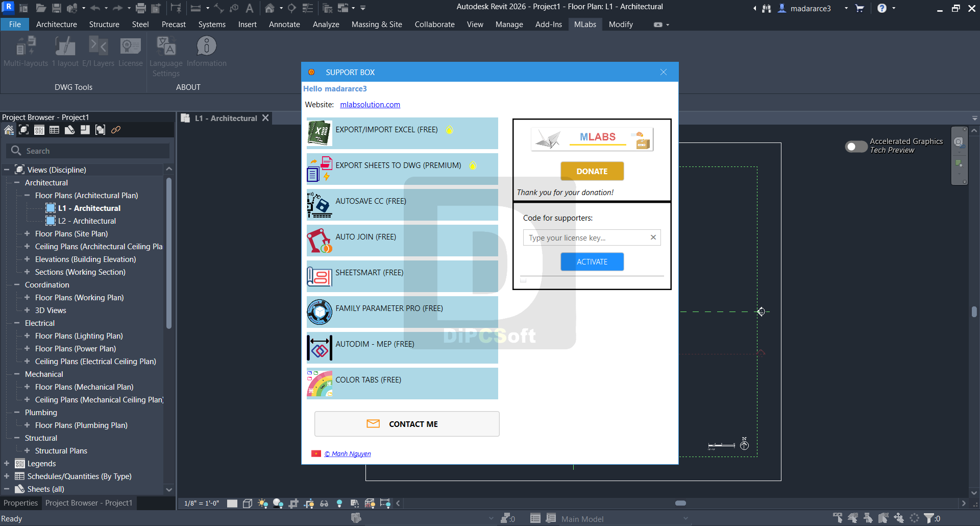The image size is (980, 526).
Task: Click the Project Browser Search field
Action: coord(88,151)
